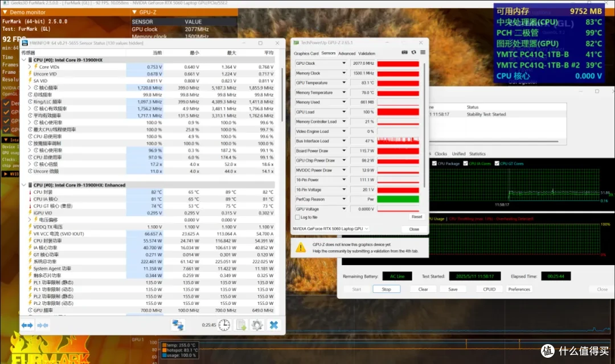615x364 pixels.
Task: Collapse CPU i9-13900HX Enhanced sensor group
Action: click(x=23, y=185)
